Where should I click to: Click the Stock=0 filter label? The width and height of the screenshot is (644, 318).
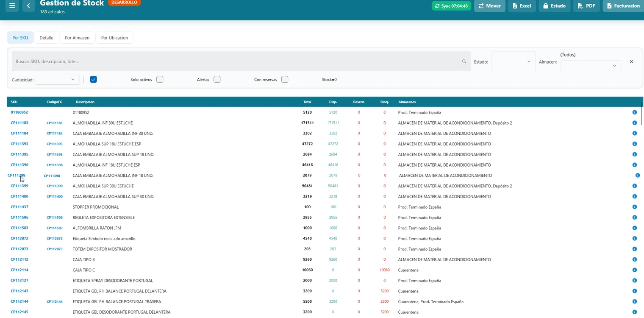click(329, 80)
